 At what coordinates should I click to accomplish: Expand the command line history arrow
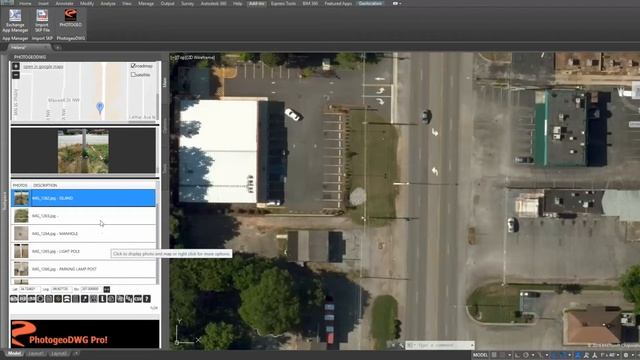[471, 345]
